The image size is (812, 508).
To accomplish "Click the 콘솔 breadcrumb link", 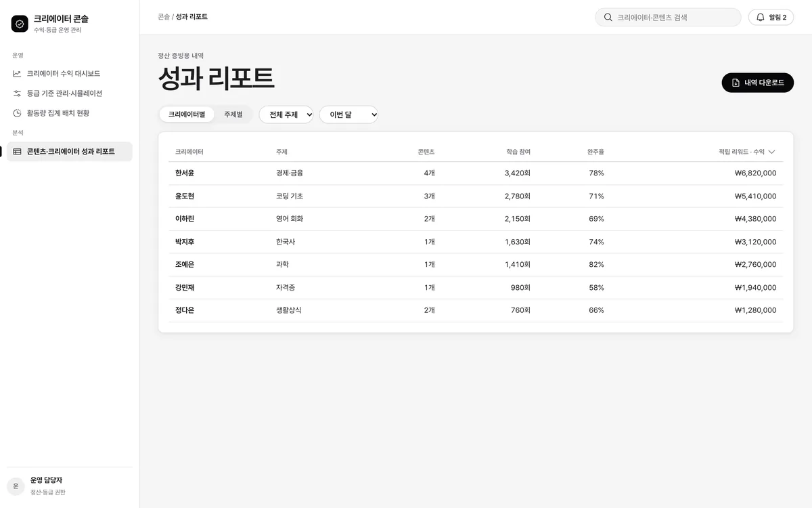I will pos(164,17).
